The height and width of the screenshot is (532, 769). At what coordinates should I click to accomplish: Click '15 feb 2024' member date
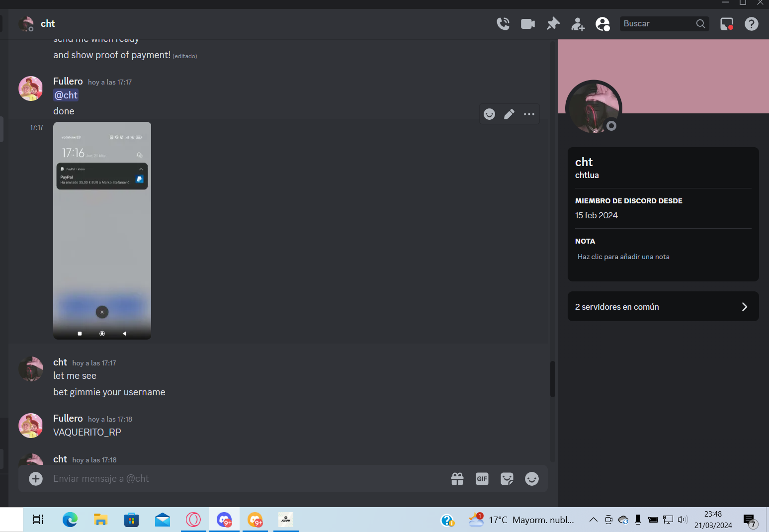click(x=596, y=215)
